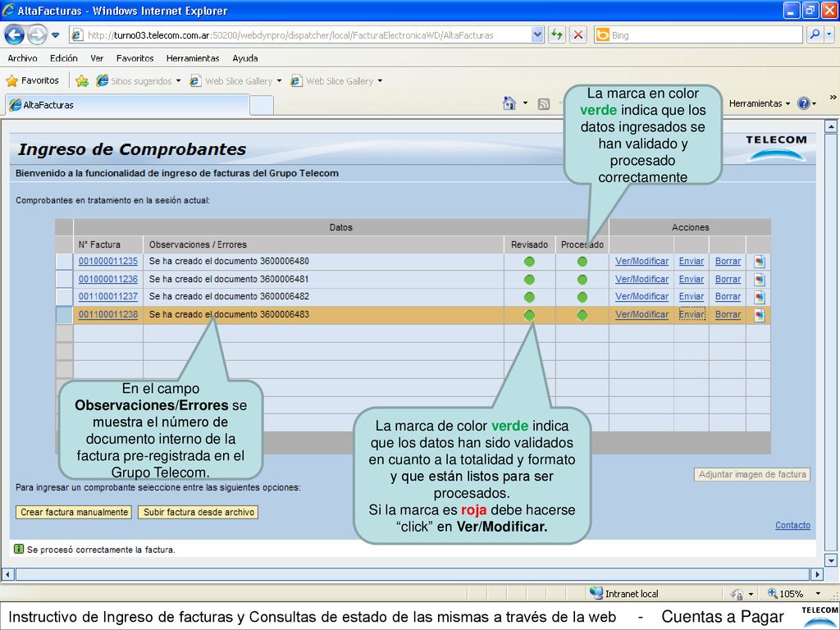This screenshot has height=630, width=840.
Task: Go forward with the browser Forward arrow
Action: [36, 35]
